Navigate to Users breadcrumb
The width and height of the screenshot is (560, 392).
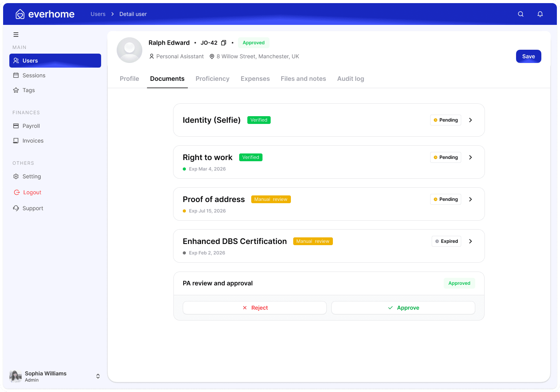coord(98,14)
